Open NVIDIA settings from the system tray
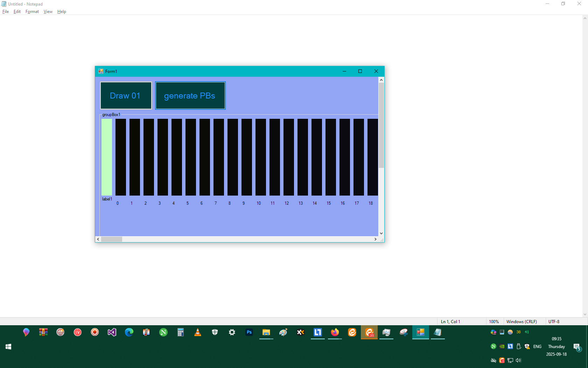588x368 pixels. click(x=502, y=346)
